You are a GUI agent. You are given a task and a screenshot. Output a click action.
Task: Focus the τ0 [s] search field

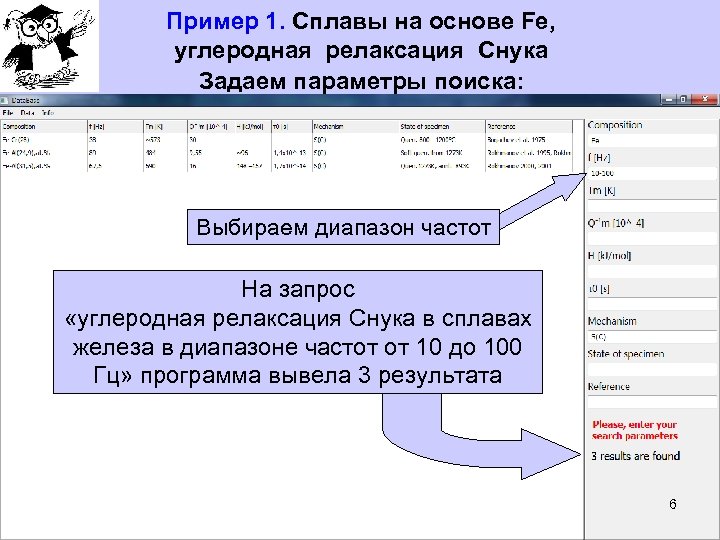click(652, 304)
